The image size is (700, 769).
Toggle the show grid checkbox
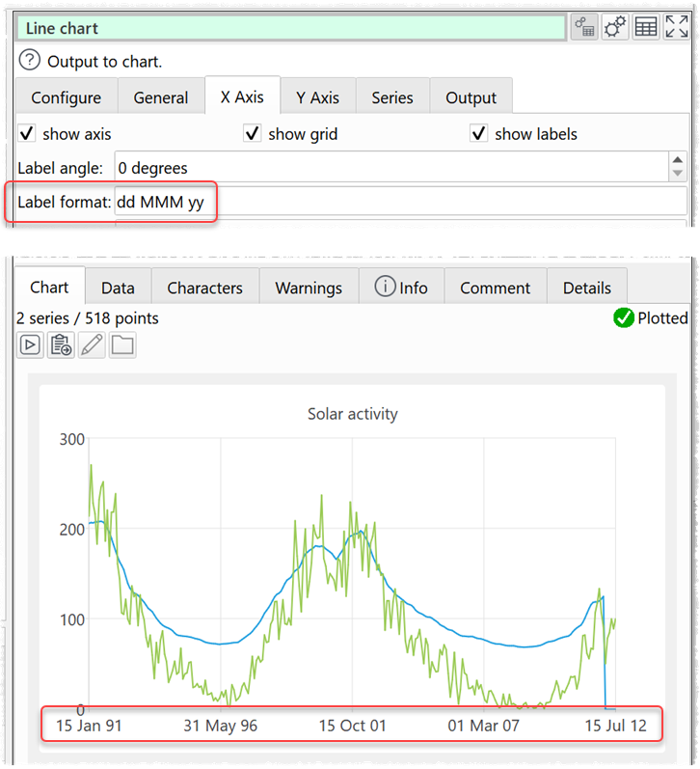253,133
